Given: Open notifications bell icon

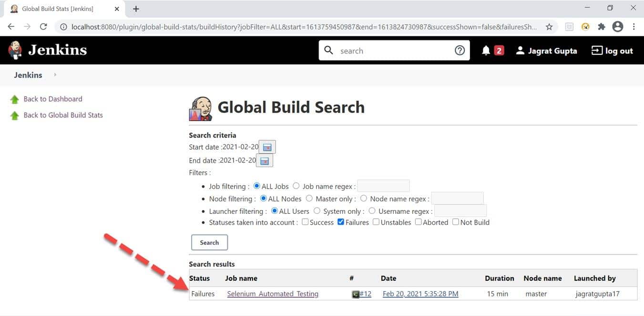Looking at the screenshot, I should (486, 51).
